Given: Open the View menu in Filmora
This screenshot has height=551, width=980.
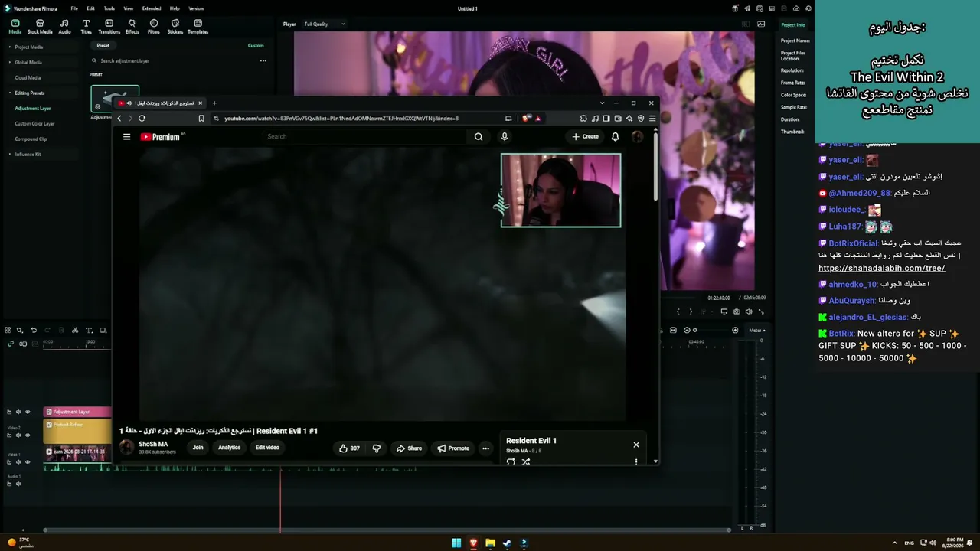Looking at the screenshot, I should pos(128,8).
